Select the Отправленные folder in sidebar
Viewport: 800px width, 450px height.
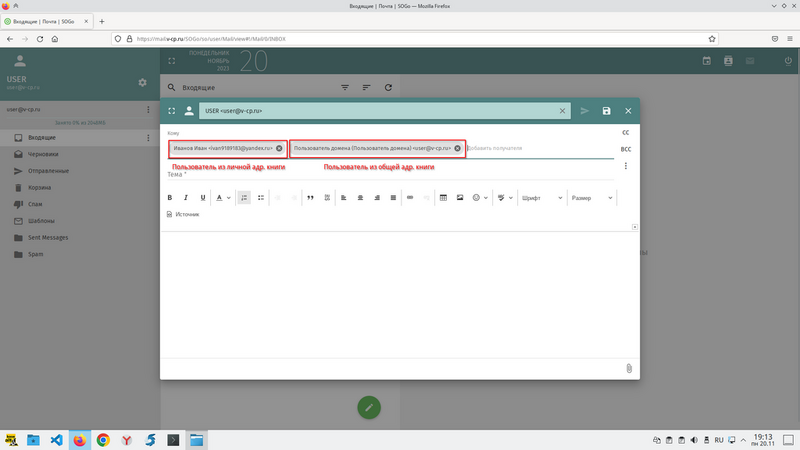click(49, 172)
